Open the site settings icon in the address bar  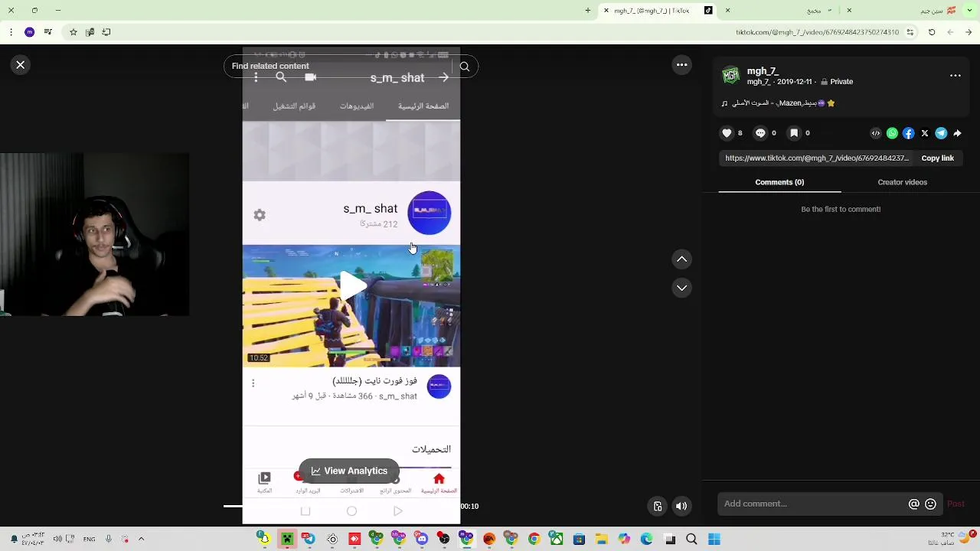tap(910, 32)
